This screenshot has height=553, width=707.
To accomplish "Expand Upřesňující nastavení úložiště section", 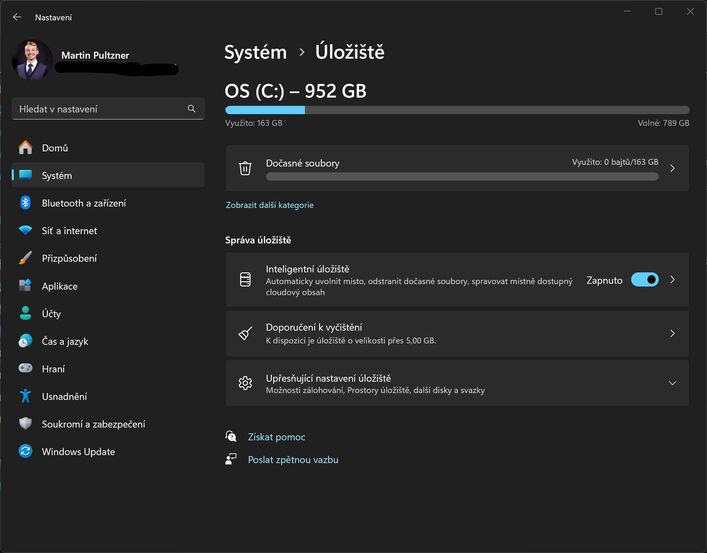I will coord(672,383).
